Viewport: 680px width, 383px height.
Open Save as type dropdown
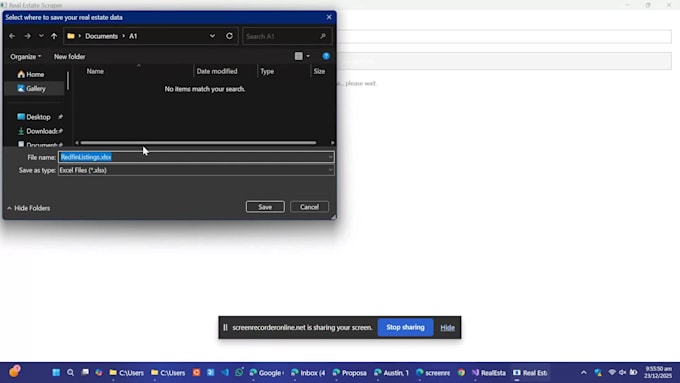196,170
